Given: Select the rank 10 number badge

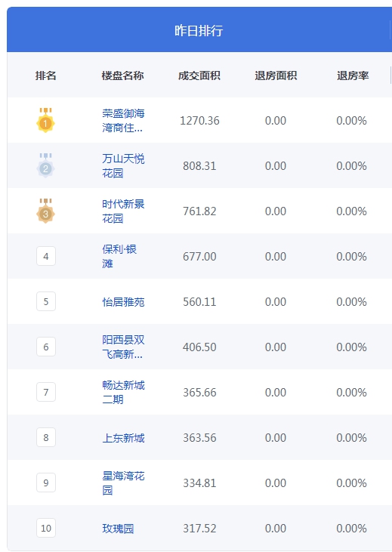Looking at the screenshot, I should [x=46, y=528].
